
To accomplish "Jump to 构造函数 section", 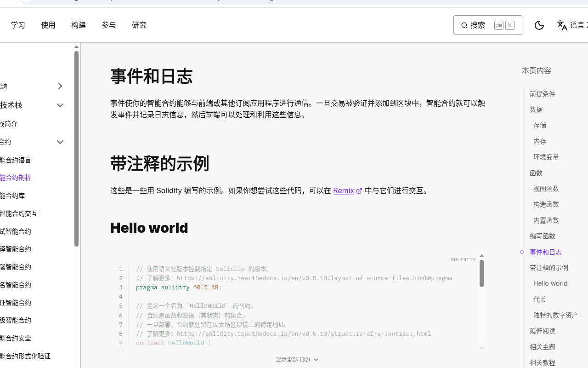I will [x=546, y=204].
